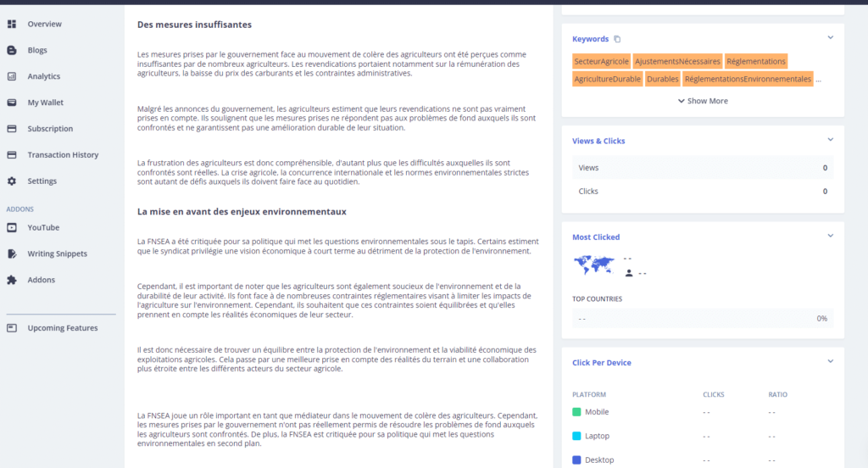Viewport: 868px width, 468px height.
Task: Collapse the Click Per Device panel
Action: click(831, 362)
